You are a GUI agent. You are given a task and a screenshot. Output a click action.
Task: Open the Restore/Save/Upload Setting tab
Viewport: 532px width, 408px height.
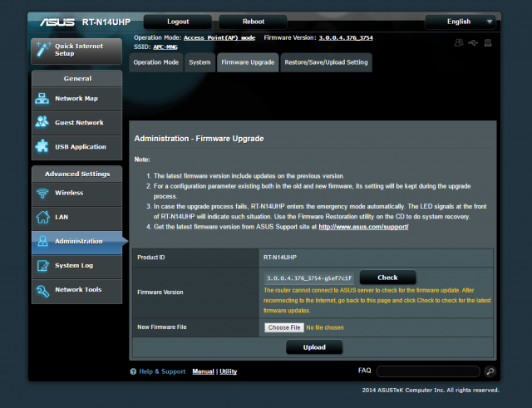[x=326, y=62]
